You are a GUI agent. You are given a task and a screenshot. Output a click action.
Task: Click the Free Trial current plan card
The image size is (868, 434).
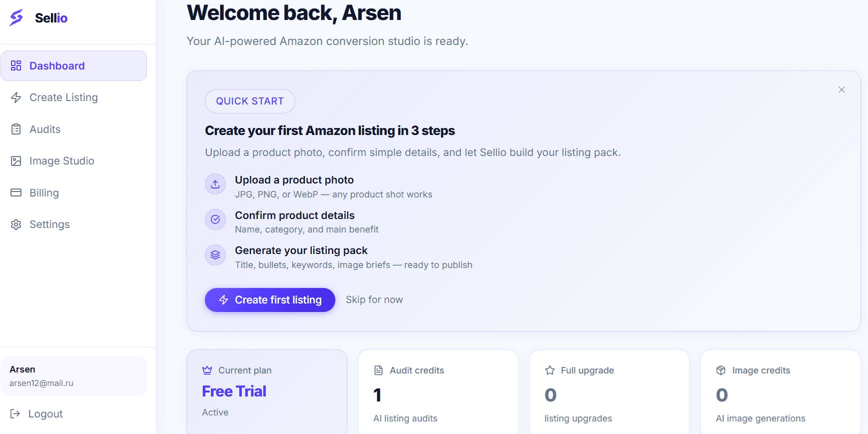(267, 392)
